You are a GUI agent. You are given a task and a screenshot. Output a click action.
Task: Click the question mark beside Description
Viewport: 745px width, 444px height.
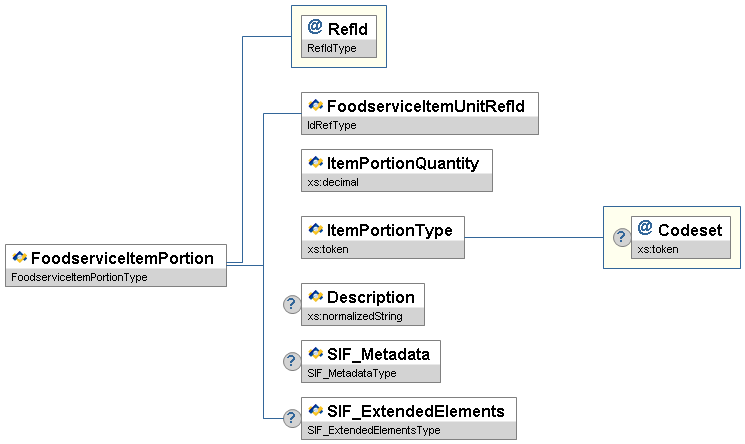(292, 305)
